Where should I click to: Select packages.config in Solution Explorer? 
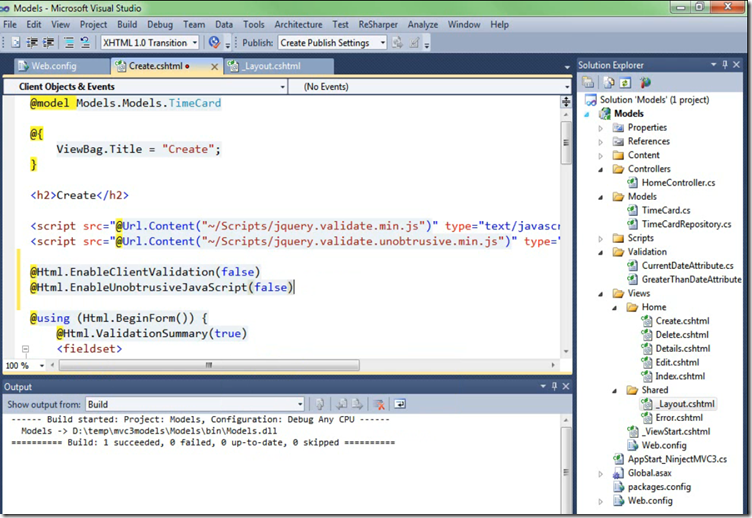point(659,487)
